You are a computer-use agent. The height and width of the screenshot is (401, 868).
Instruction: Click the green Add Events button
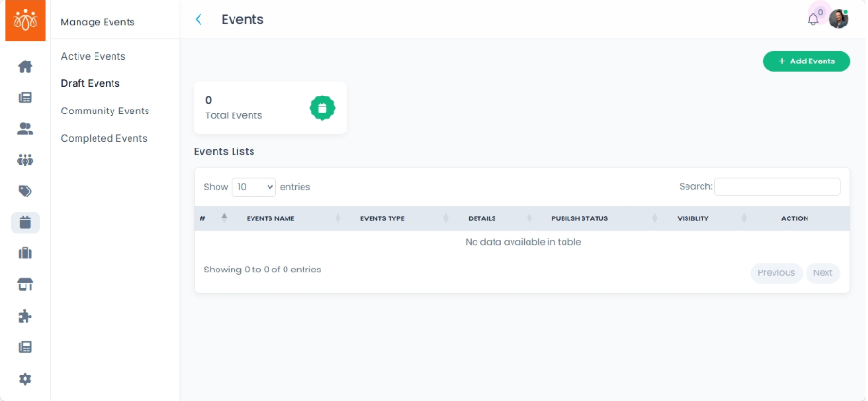(806, 61)
